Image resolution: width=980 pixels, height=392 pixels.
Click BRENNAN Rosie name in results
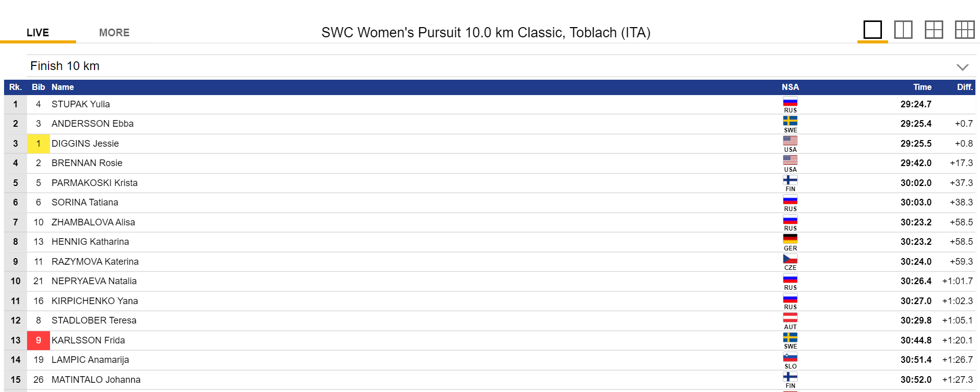click(87, 163)
